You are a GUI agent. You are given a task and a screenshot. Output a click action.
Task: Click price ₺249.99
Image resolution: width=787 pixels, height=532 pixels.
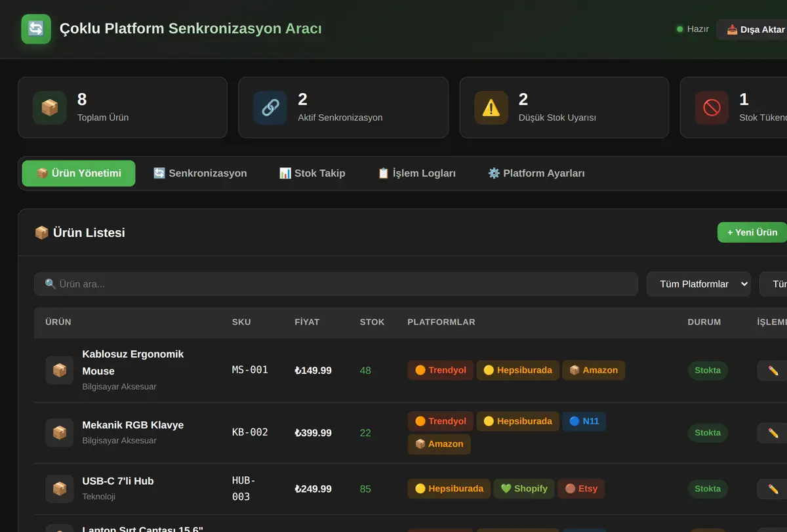click(313, 489)
